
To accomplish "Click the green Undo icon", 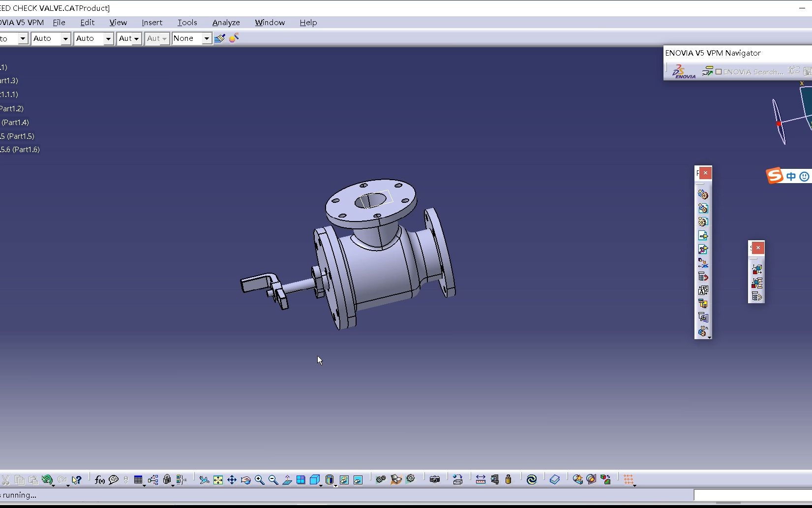I will [47, 479].
